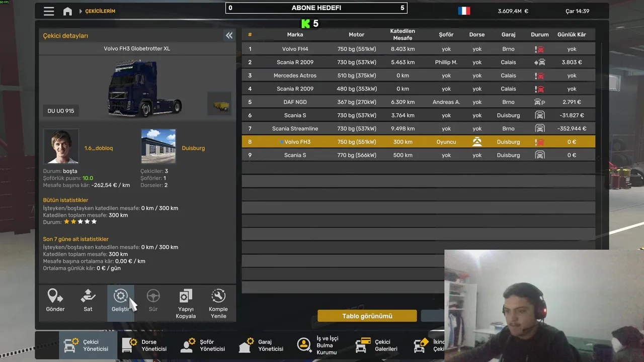Click the 8.403 km distance cell
The width and height of the screenshot is (644, 362).
tap(403, 49)
